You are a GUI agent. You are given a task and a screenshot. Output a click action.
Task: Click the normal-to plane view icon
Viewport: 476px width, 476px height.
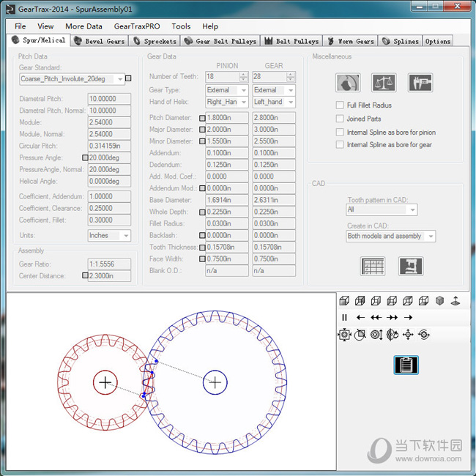point(455,301)
